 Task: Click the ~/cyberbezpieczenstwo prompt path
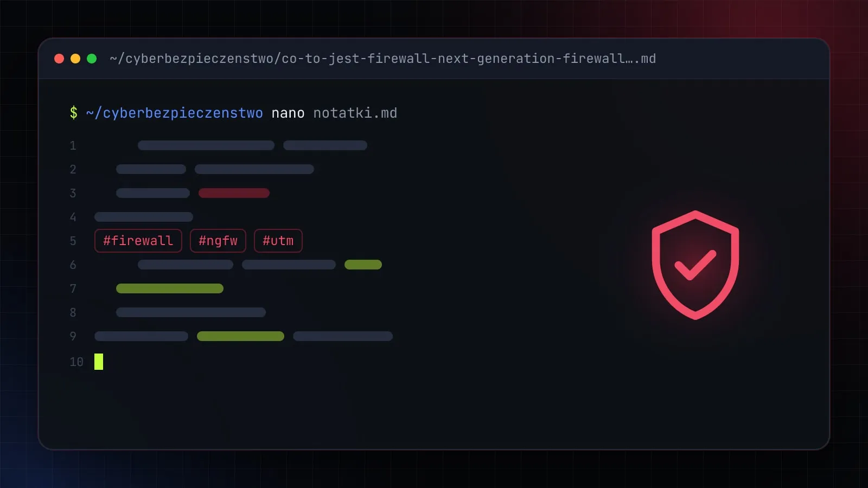click(x=175, y=113)
